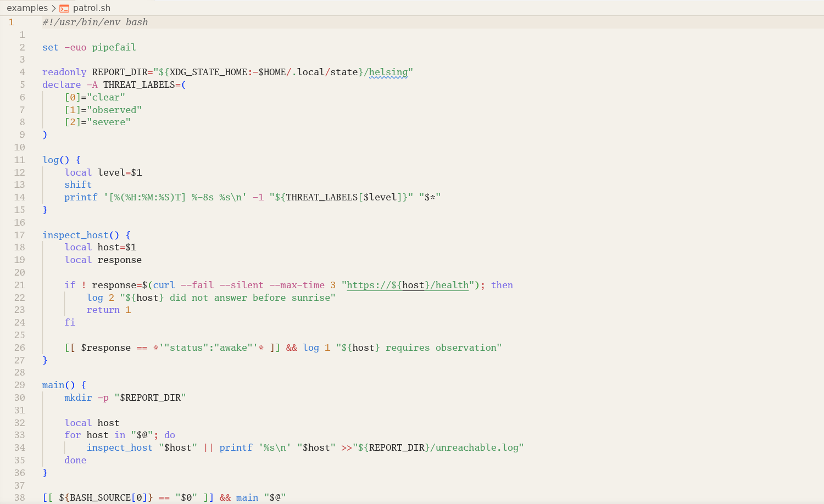Click line number 5 in the gutter

coord(23,85)
